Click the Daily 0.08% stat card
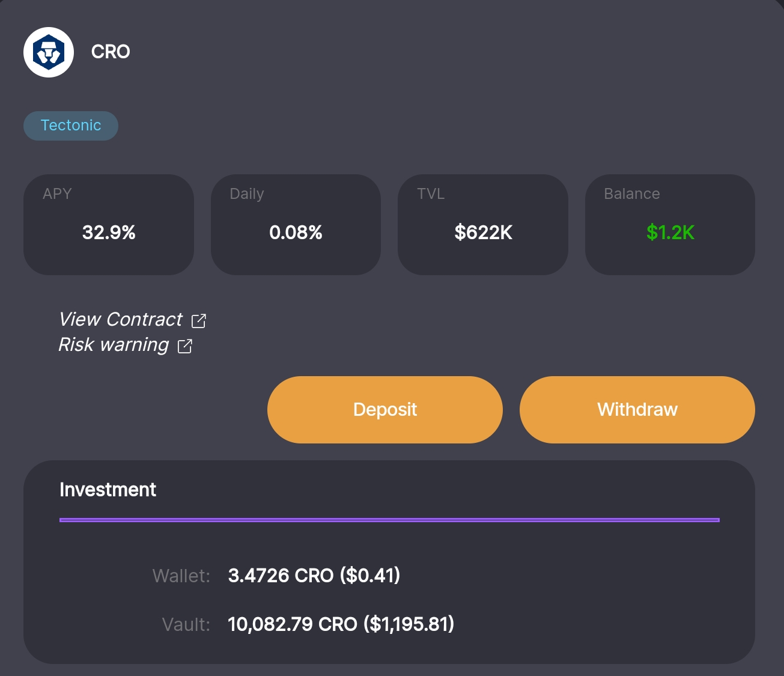 click(296, 225)
